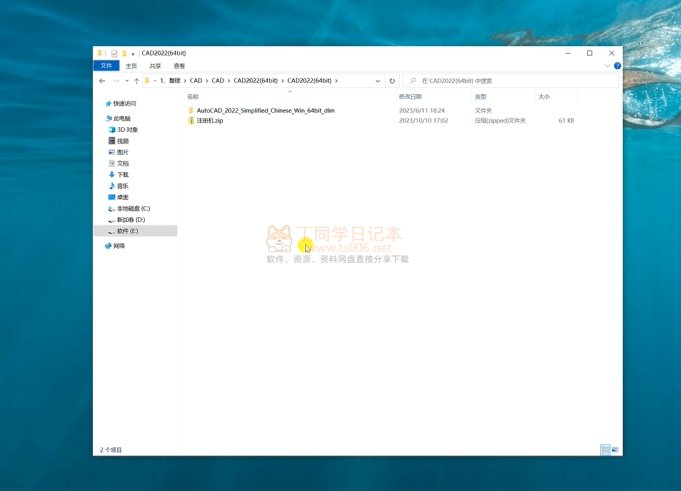Click the CAD2022(64bit) breadcrumb segment

coord(308,81)
